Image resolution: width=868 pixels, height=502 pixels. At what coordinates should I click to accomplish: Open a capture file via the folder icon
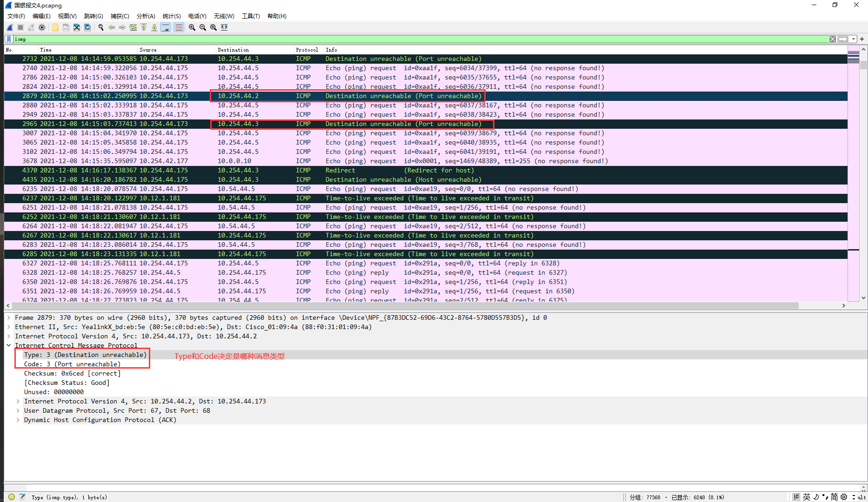[x=55, y=27]
